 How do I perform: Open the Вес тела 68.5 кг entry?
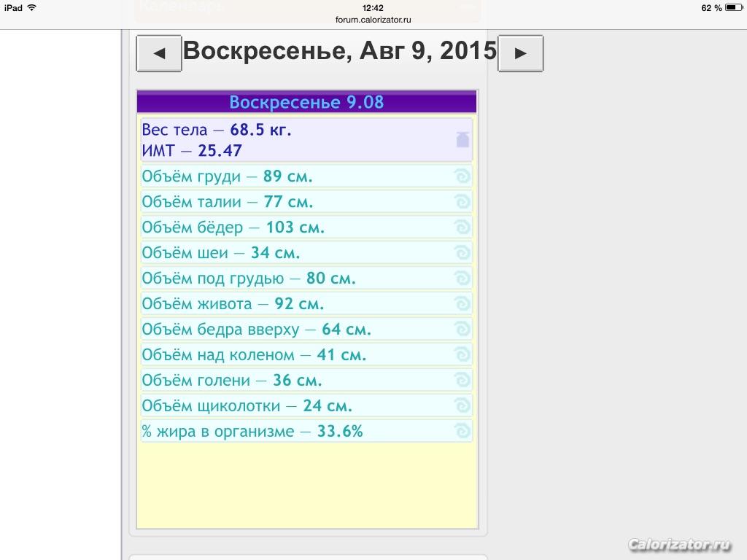(x=307, y=140)
